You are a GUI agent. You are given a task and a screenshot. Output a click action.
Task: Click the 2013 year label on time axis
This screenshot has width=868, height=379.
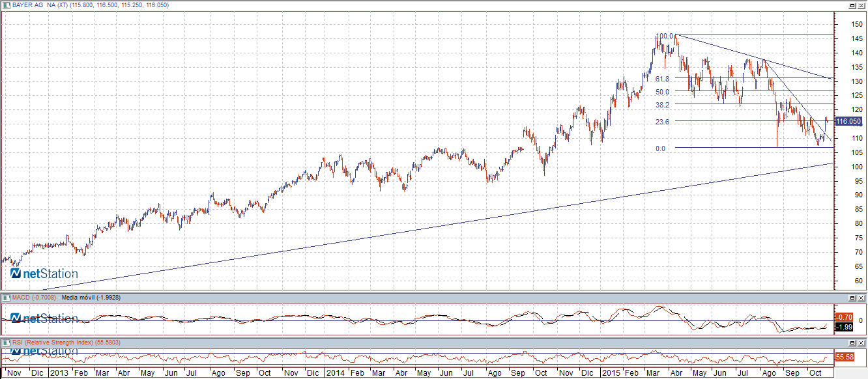[60, 373]
